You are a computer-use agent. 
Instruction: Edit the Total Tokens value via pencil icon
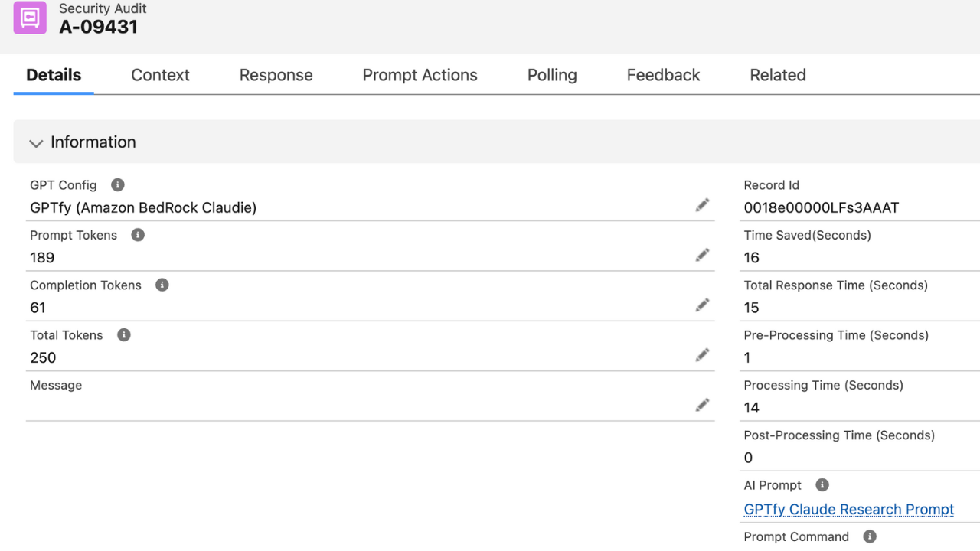[702, 354]
